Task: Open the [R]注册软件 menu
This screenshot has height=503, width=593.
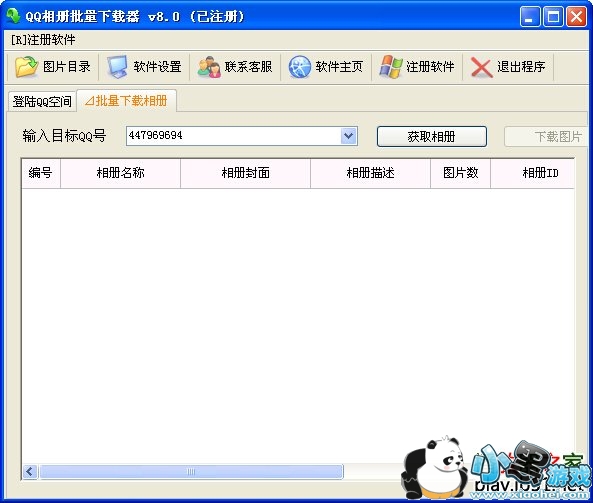Action: [43, 39]
